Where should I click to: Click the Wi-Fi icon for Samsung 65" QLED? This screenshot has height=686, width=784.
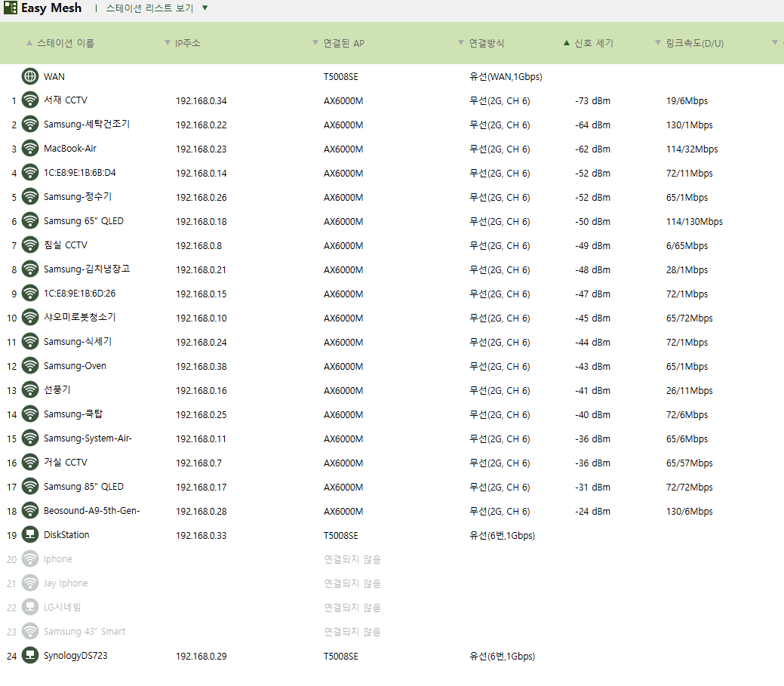pyautogui.click(x=30, y=221)
